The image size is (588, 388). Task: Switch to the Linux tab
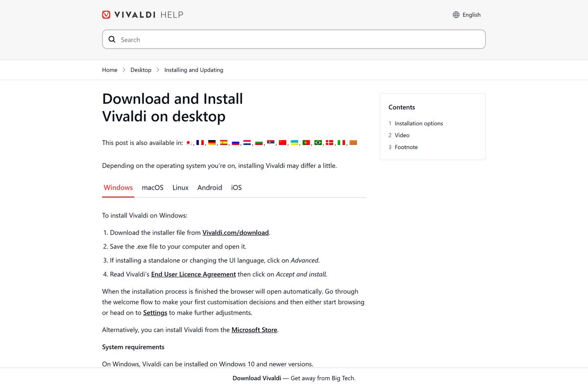180,188
